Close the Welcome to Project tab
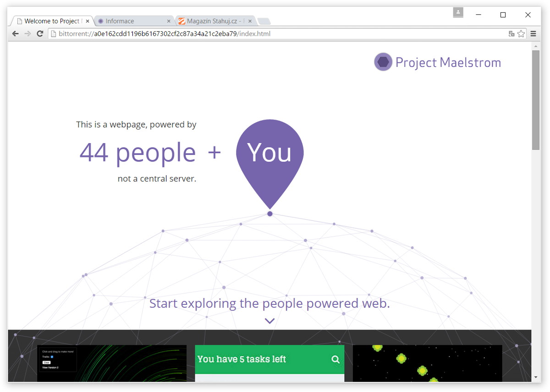This screenshot has width=550, height=392. click(88, 21)
